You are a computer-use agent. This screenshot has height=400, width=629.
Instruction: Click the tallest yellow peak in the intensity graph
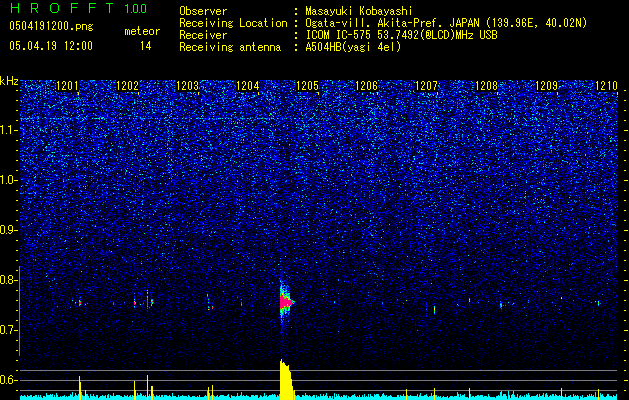point(286,380)
